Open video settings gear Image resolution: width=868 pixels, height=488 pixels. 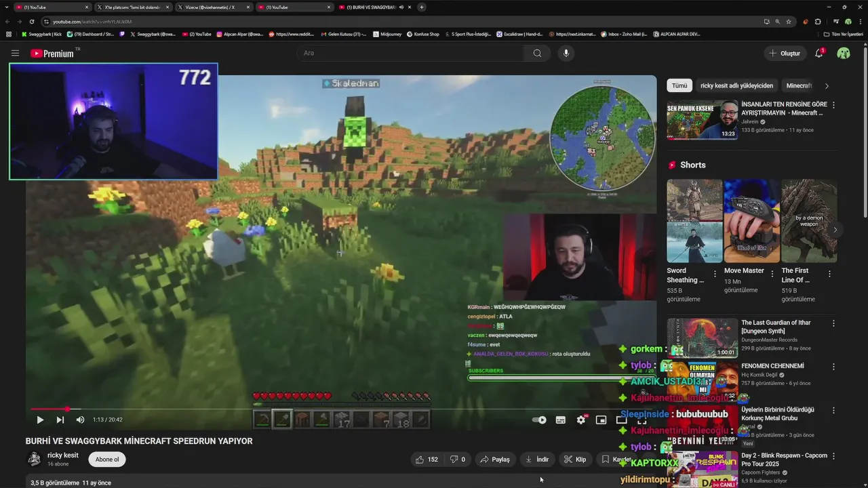tap(581, 420)
